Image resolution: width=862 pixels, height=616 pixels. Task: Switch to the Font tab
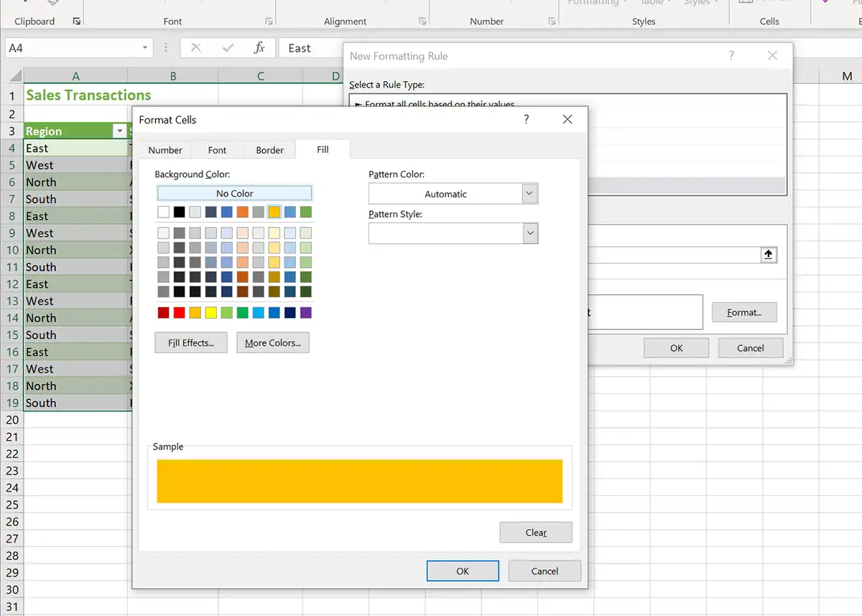click(x=217, y=150)
